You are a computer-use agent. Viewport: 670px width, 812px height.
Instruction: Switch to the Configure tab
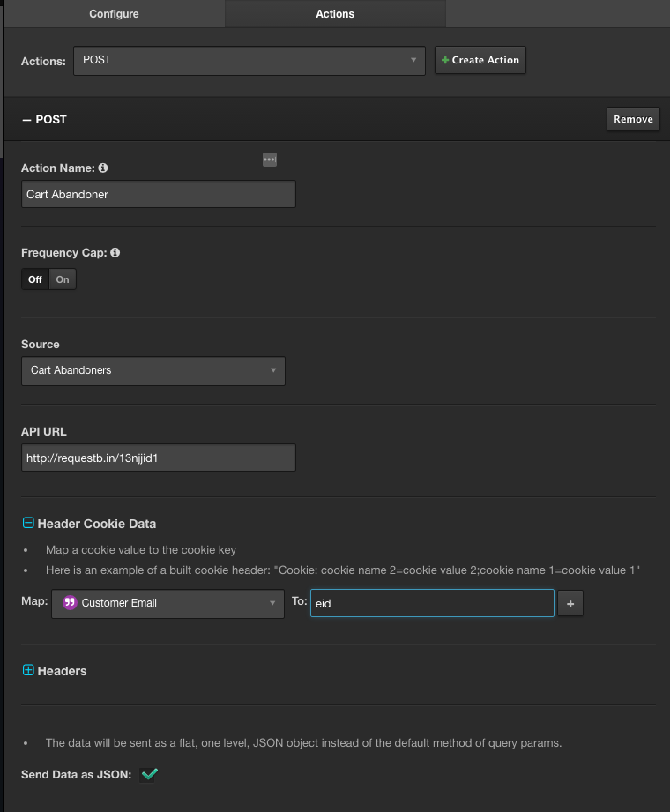click(114, 14)
